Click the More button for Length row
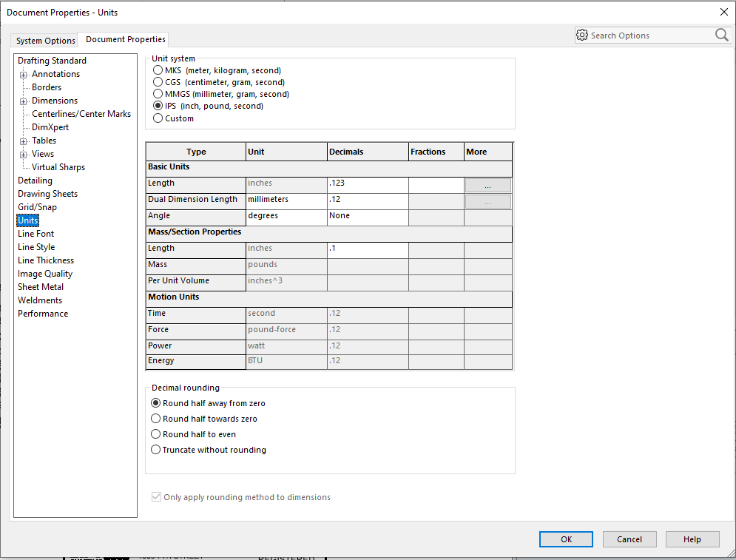This screenshot has height=560, width=736. (x=487, y=185)
